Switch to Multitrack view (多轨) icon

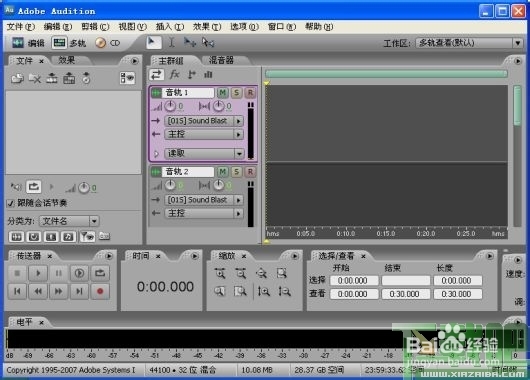(x=59, y=43)
